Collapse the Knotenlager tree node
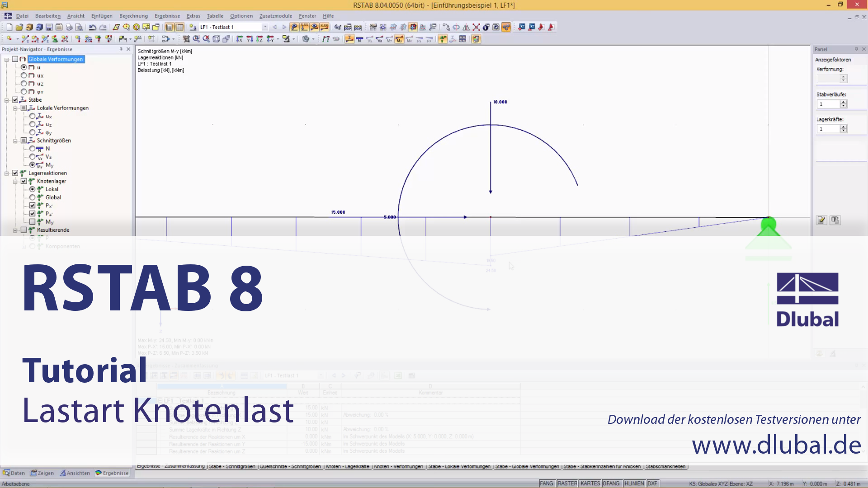This screenshot has width=868, height=488. [15, 181]
